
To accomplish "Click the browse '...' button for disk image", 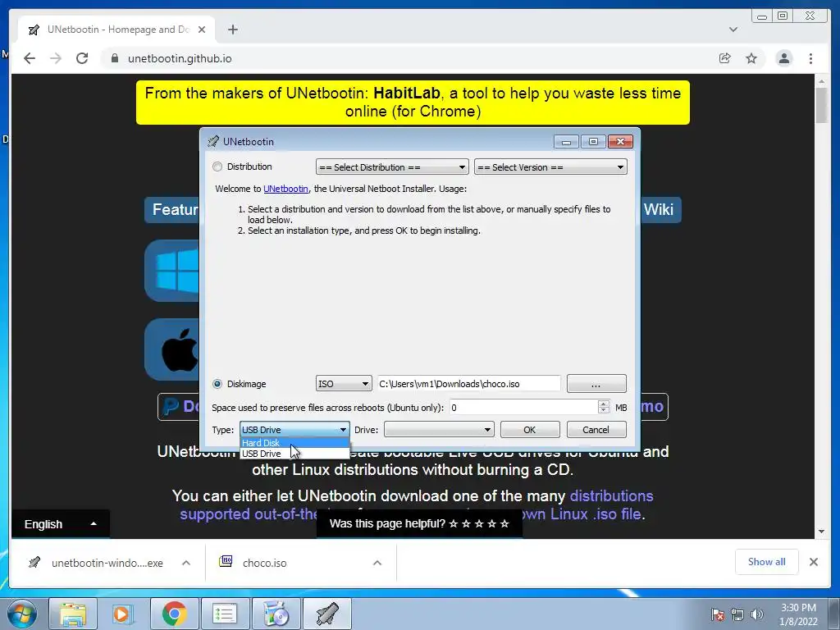I will coord(596,384).
